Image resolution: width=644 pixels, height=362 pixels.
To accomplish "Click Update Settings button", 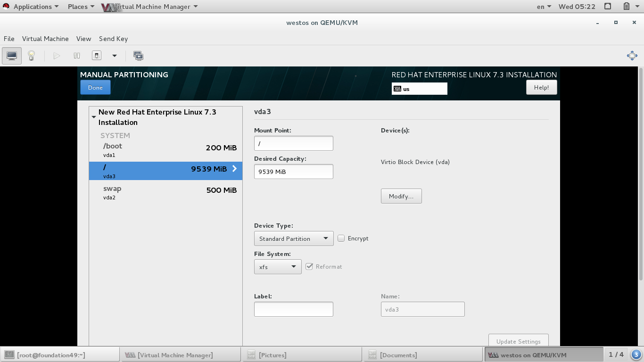I will point(518,340).
